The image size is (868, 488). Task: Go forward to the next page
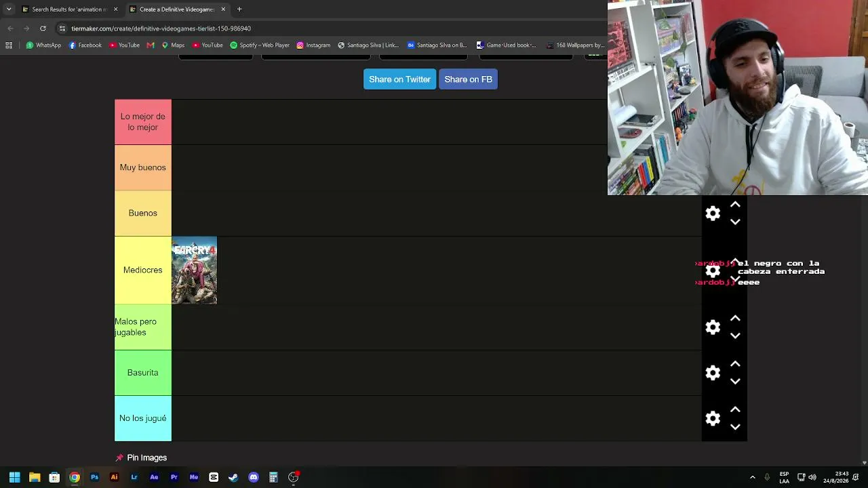click(x=26, y=28)
